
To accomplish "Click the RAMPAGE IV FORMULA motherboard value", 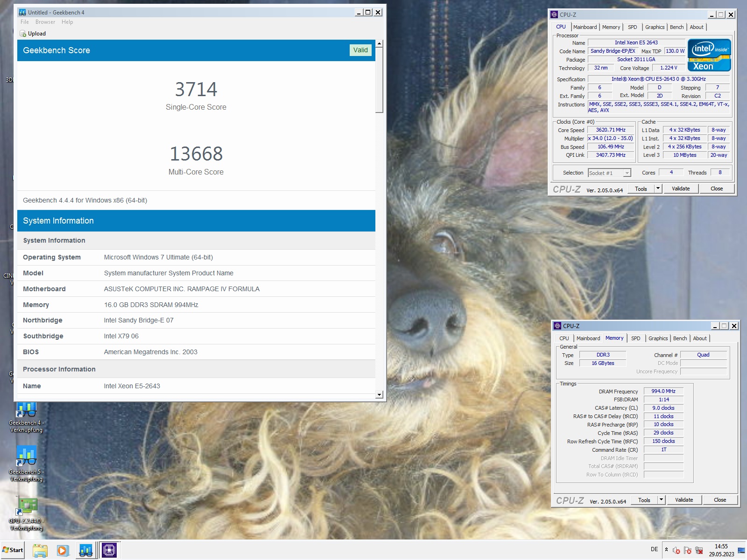I will 182,289.
